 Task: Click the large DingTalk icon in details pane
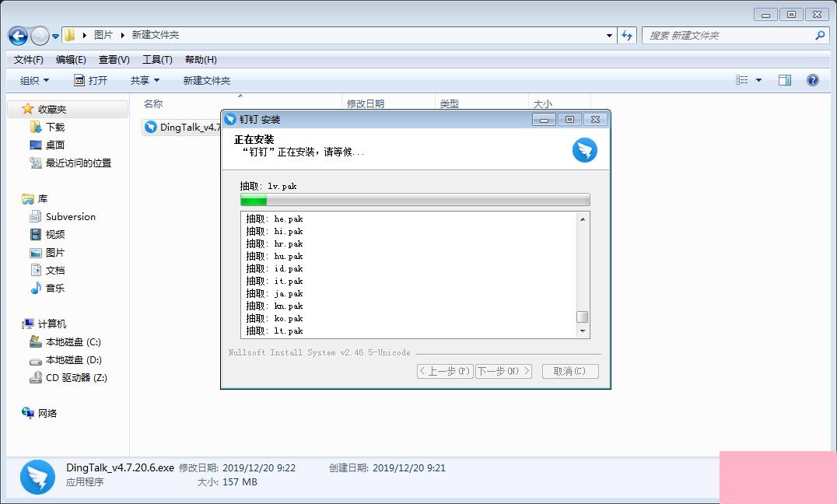pos(37,477)
